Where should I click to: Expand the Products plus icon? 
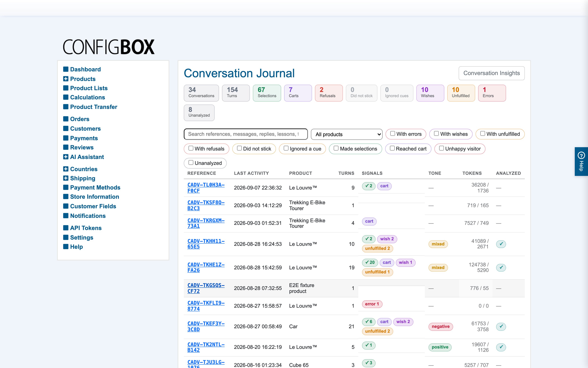[66, 79]
